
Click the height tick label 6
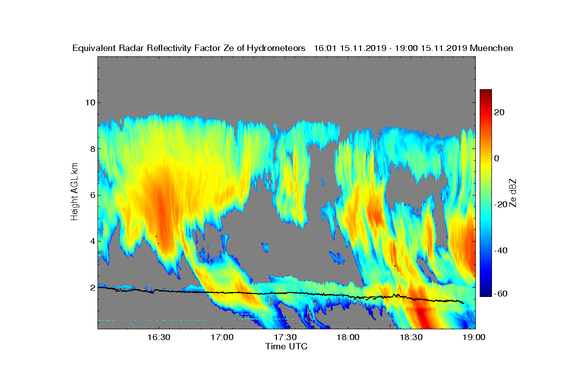click(92, 195)
